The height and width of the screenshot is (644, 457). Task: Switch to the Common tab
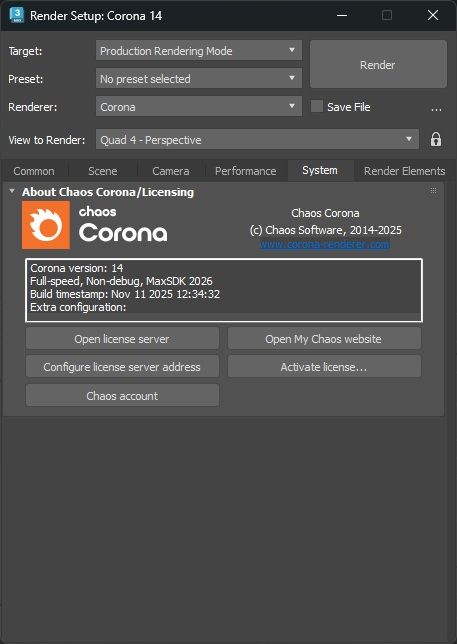[34, 171]
